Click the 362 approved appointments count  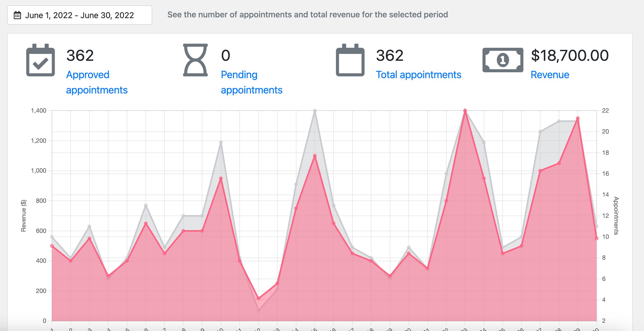click(80, 56)
